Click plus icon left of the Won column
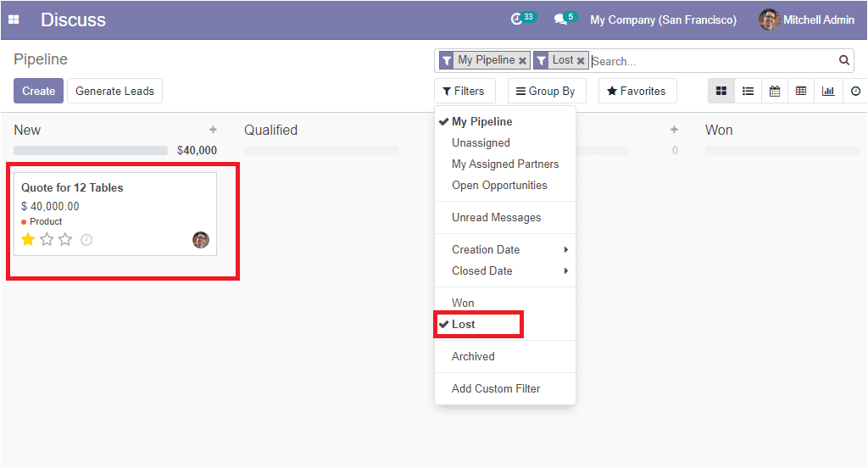 click(x=674, y=130)
